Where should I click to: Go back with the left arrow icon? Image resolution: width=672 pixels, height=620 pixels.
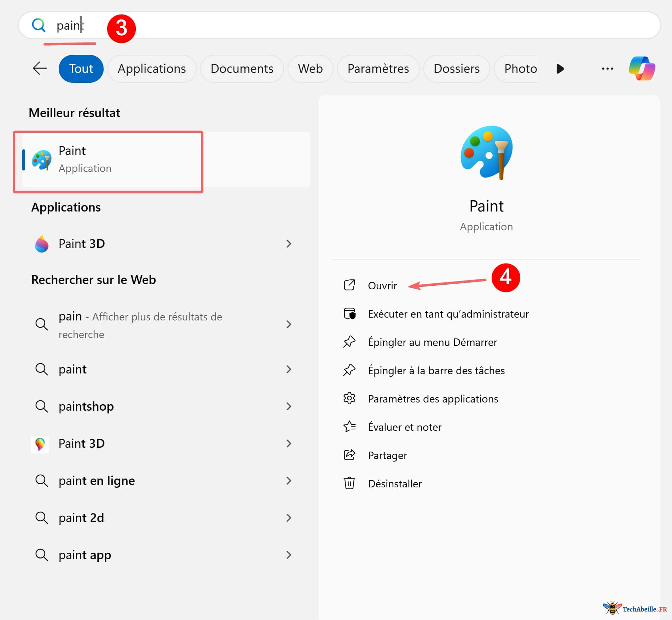40,68
